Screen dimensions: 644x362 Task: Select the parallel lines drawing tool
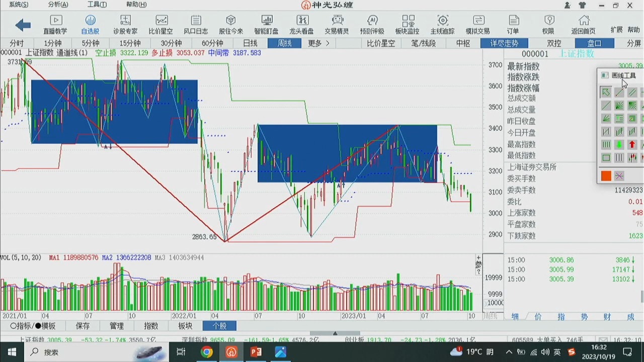[x=632, y=93]
